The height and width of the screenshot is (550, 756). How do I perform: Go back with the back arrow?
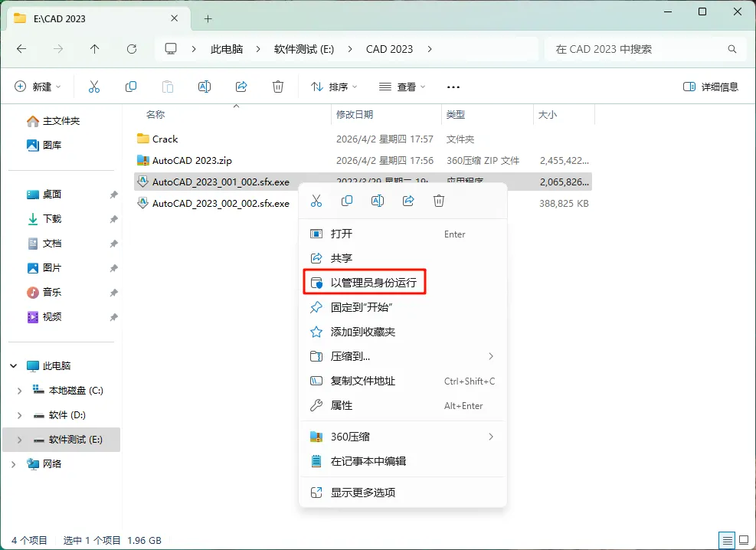point(21,49)
